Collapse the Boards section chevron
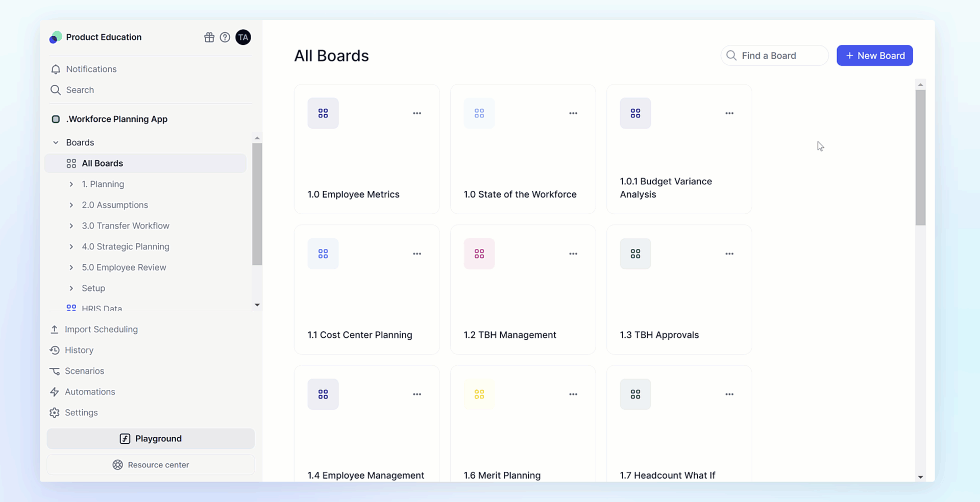 tap(56, 143)
